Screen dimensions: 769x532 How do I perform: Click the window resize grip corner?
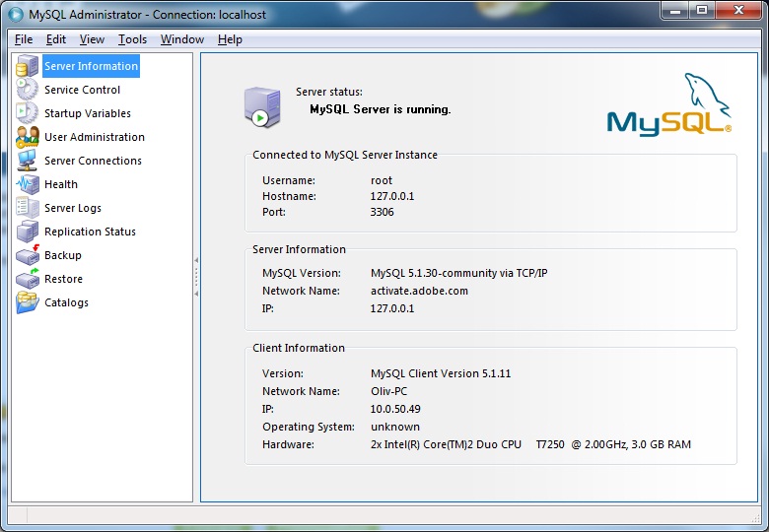pyautogui.click(x=755, y=517)
